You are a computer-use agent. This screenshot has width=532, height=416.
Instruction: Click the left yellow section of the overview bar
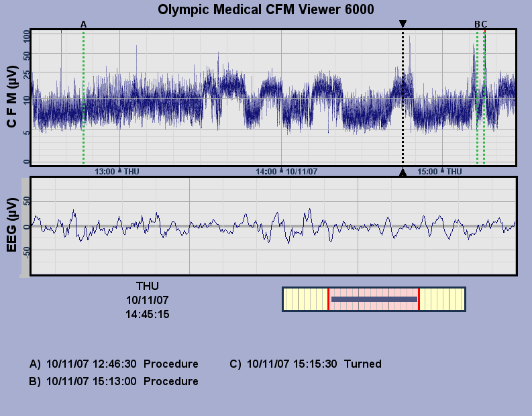305,299
